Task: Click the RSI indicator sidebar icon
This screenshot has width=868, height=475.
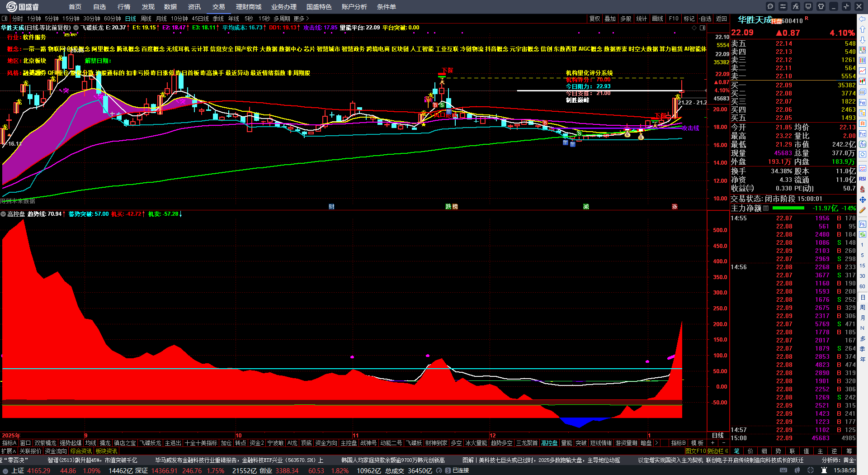Action: tap(863, 179)
